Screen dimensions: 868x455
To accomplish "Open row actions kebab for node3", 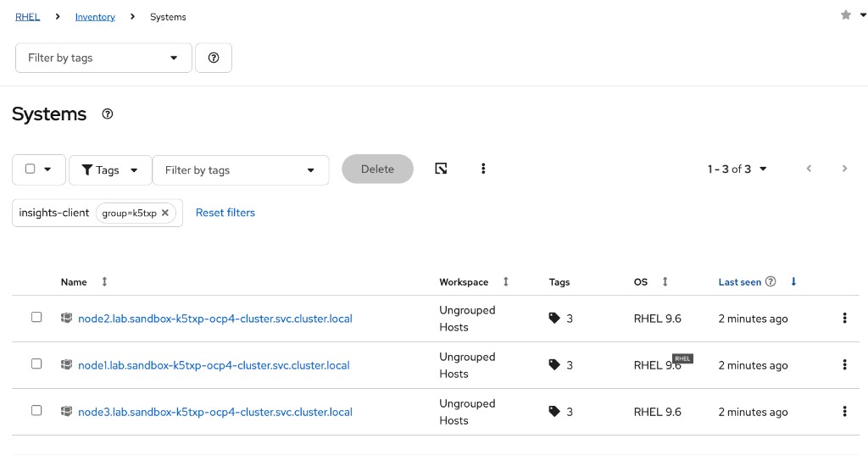I will pos(844,411).
